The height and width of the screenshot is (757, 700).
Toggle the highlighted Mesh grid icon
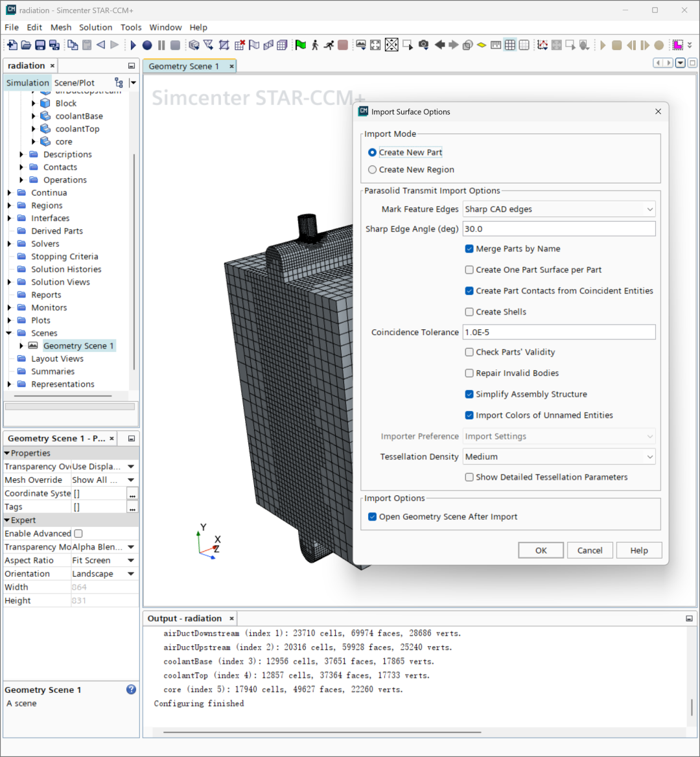(x=510, y=45)
